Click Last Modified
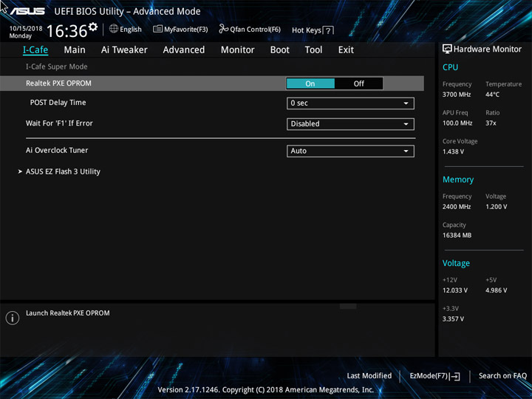 pyautogui.click(x=369, y=376)
